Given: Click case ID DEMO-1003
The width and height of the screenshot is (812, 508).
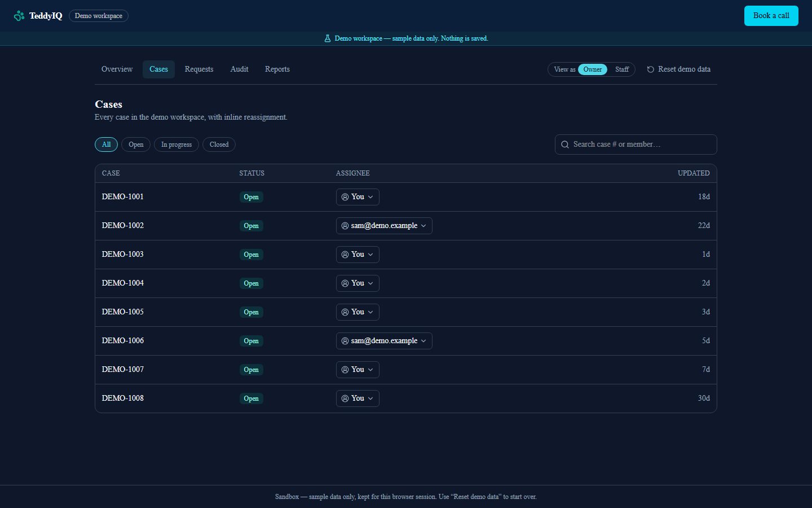Looking at the screenshot, I should point(123,255).
